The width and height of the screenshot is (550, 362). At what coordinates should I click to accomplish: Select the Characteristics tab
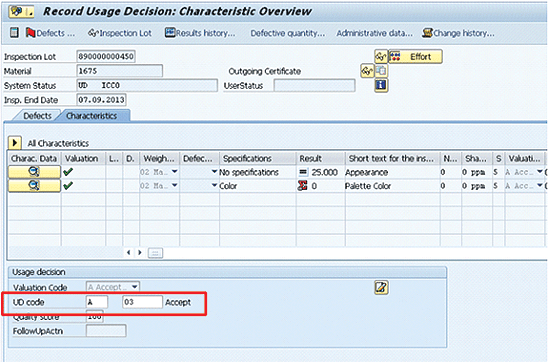pos(92,116)
